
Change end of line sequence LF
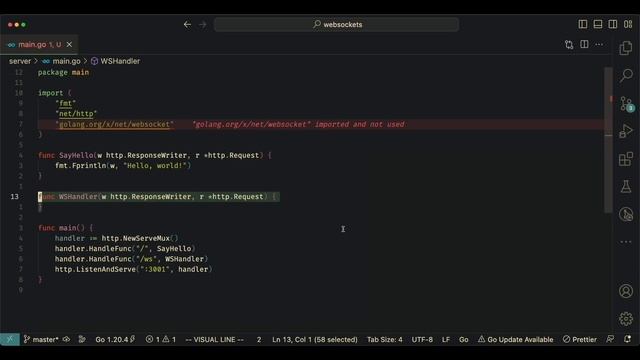446,340
